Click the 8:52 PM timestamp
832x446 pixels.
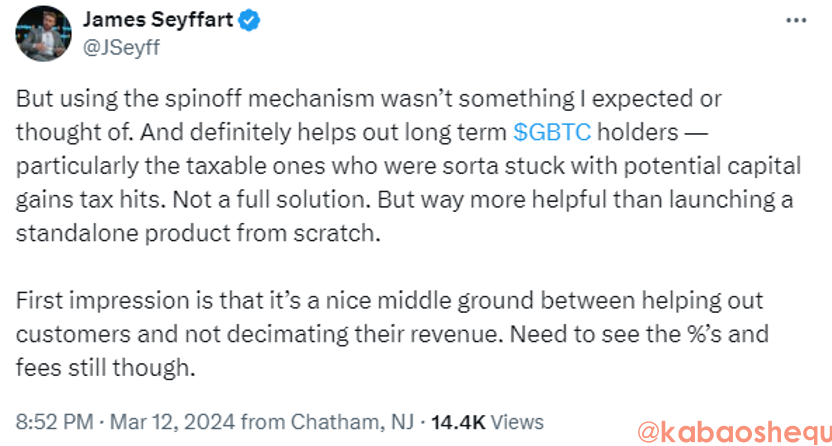tap(50, 421)
